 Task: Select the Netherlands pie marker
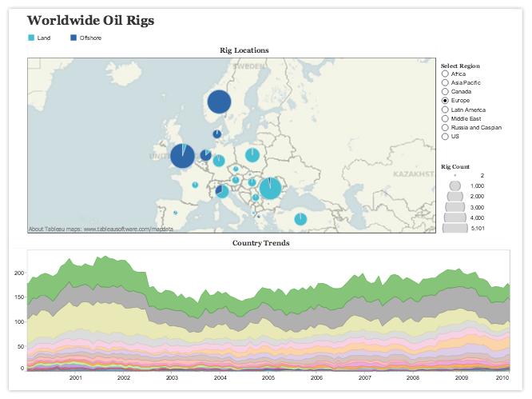point(206,155)
